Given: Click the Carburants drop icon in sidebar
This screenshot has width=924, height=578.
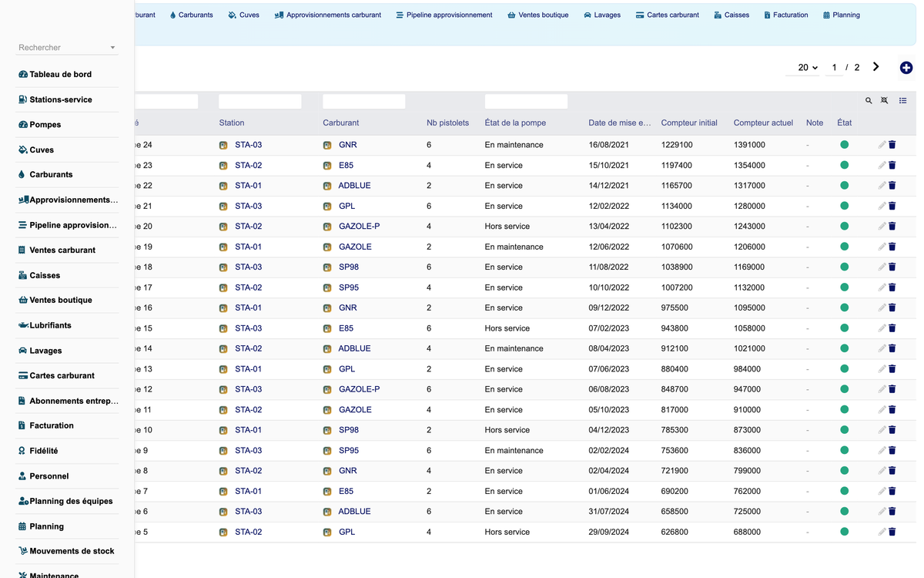Looking at the screenshot, I should pos(22,175).
